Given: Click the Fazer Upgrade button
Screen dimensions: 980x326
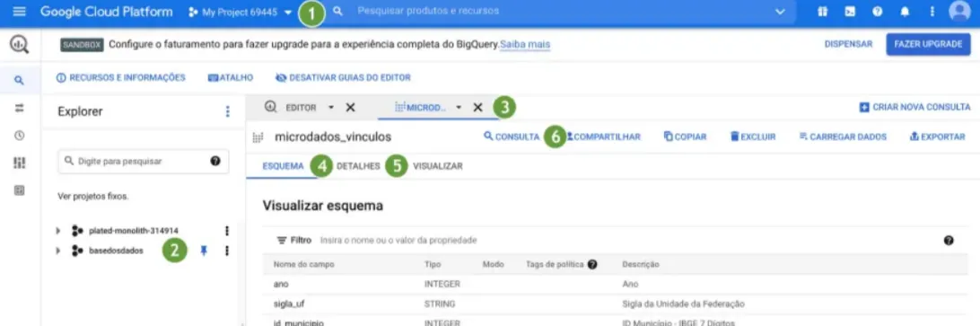Looking at the screenshot, I should (x=928, y=44).
